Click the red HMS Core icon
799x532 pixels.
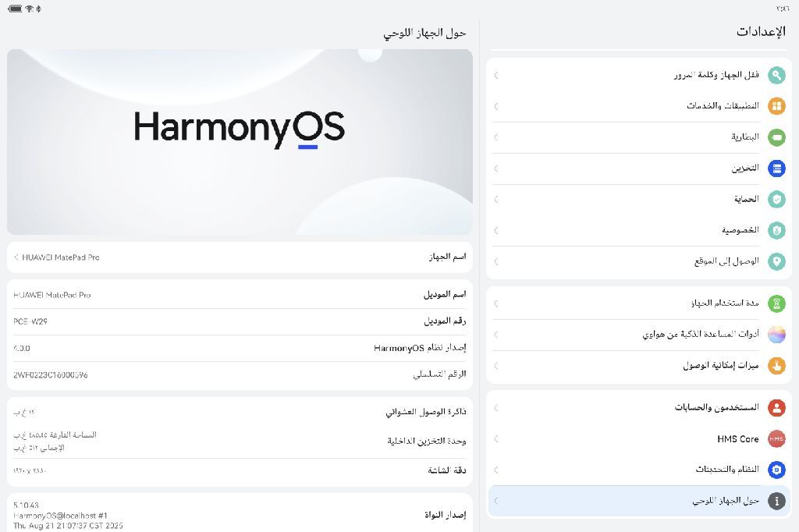pyautogui.click(x=776, y=439)
